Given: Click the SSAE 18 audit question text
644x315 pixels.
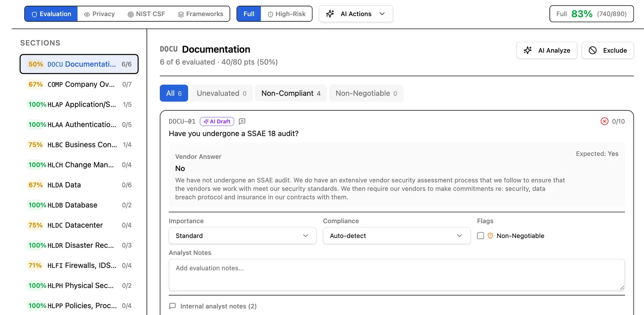Looking at the screenshot, I should tap(233, 133).
